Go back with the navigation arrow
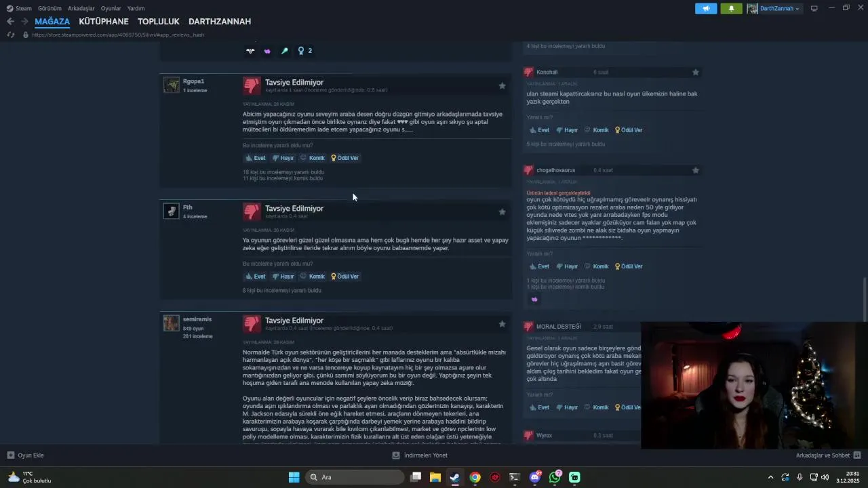 [10, 22]
